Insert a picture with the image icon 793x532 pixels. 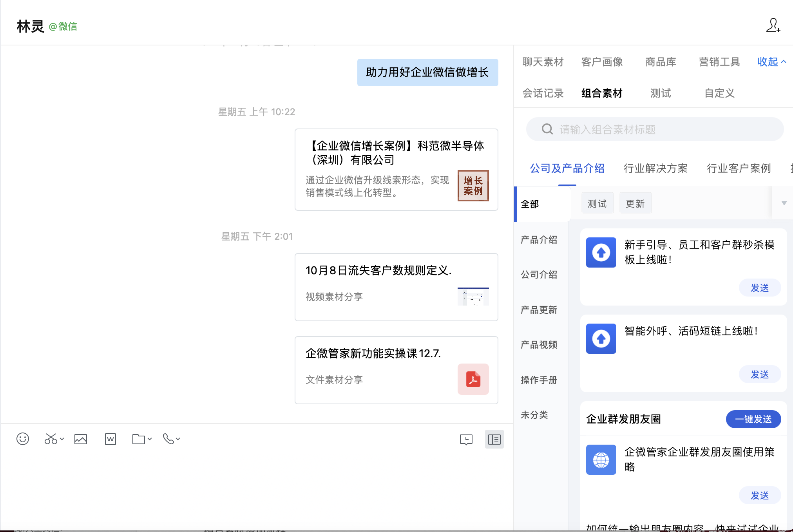click(81, 439)
